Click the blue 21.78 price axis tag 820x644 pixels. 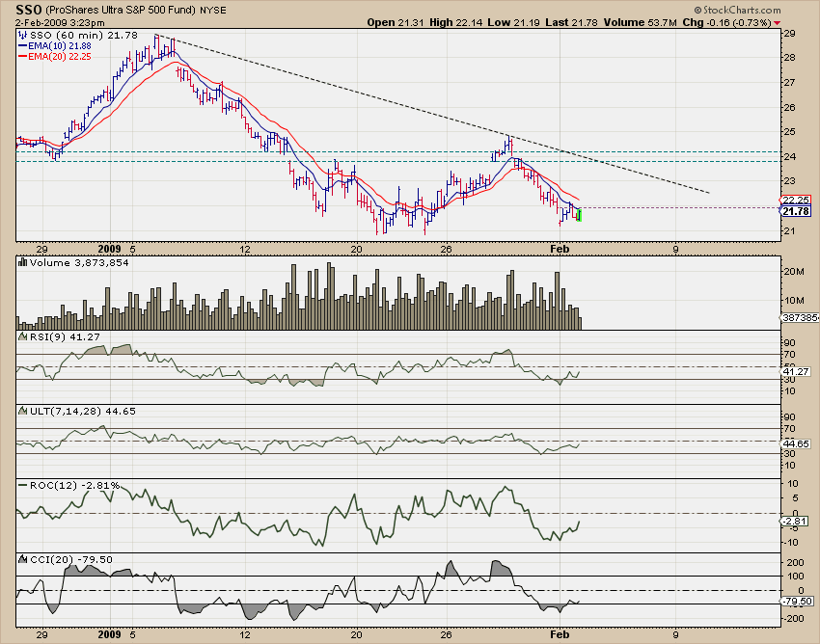click(x=796, y=211)
